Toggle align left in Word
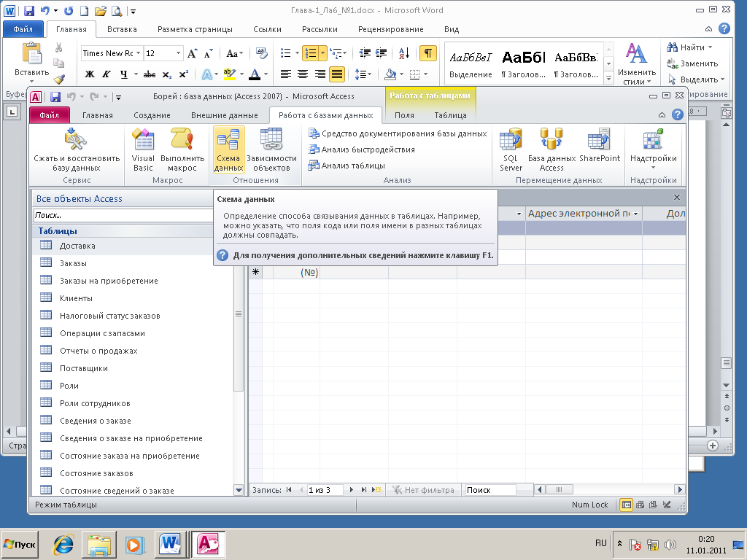747x560 pixels. (286, 74)
